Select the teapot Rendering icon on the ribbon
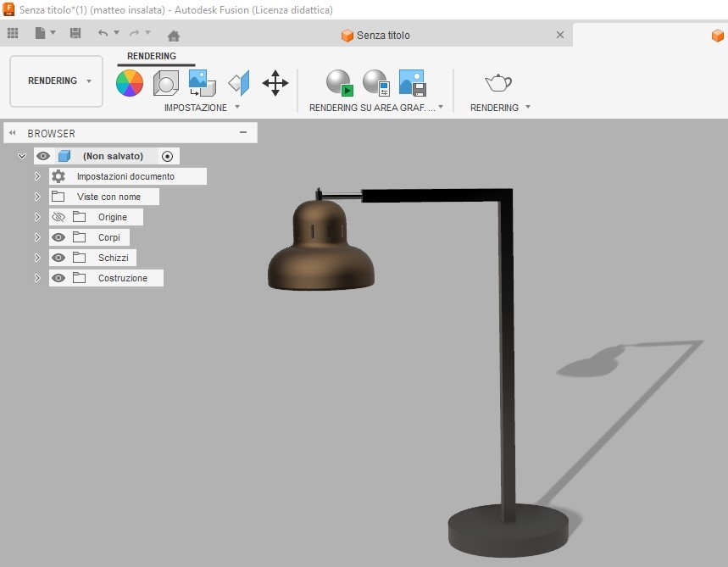Screen dimensions: 728x567 pos(498,83)
